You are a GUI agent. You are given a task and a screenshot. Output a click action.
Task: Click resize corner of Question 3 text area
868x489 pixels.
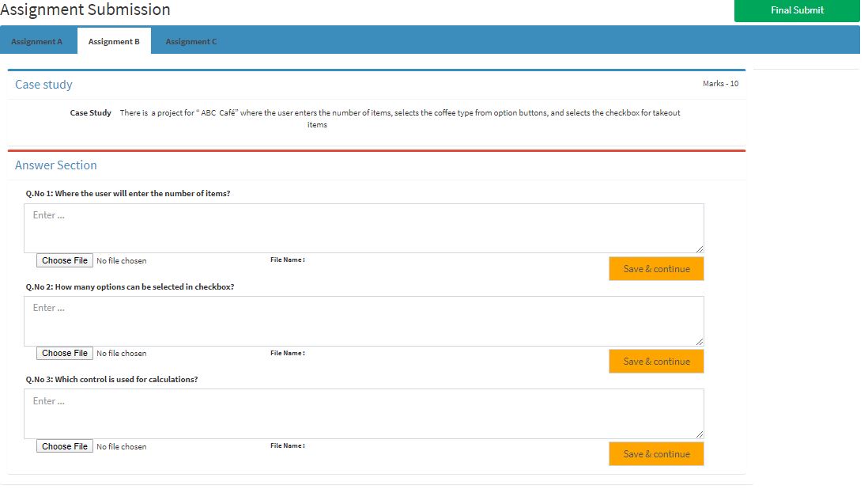point(699,434)
